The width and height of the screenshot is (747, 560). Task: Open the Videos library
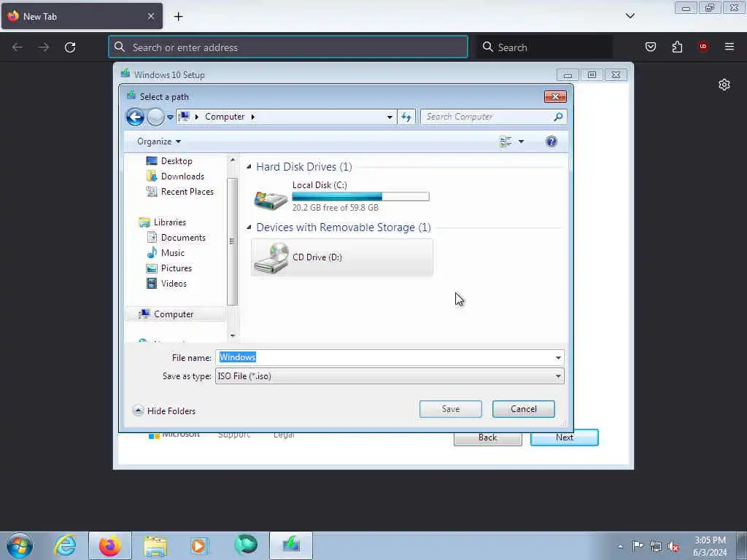(166, 284)
